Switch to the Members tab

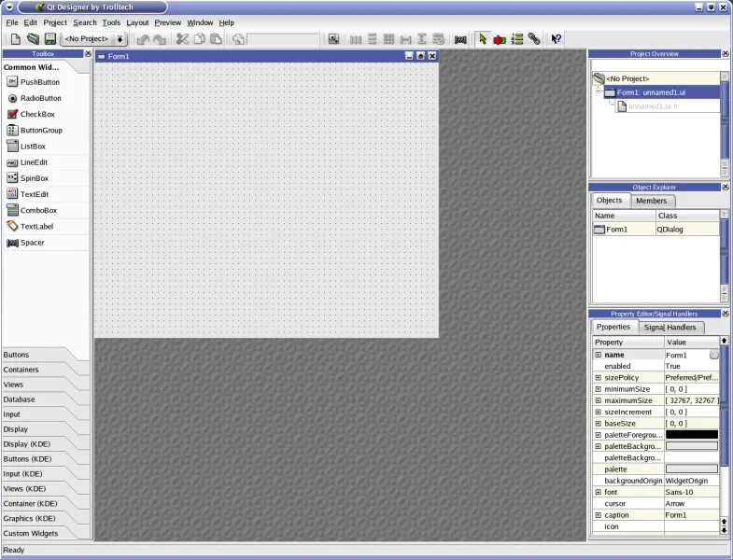coord(651,201)
